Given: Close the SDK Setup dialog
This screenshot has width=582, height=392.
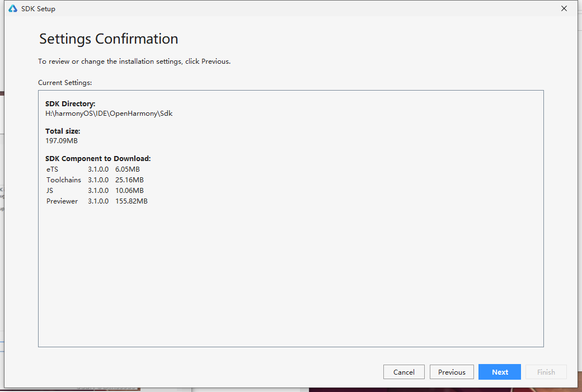Looking at the screenshot, I should [564, 8].
